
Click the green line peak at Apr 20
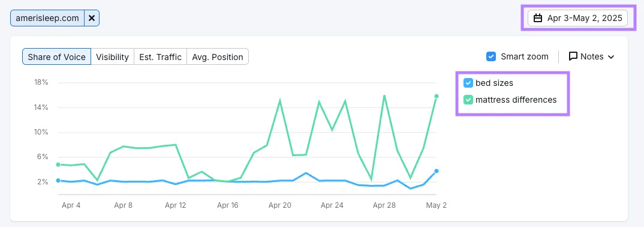(279, 100)
